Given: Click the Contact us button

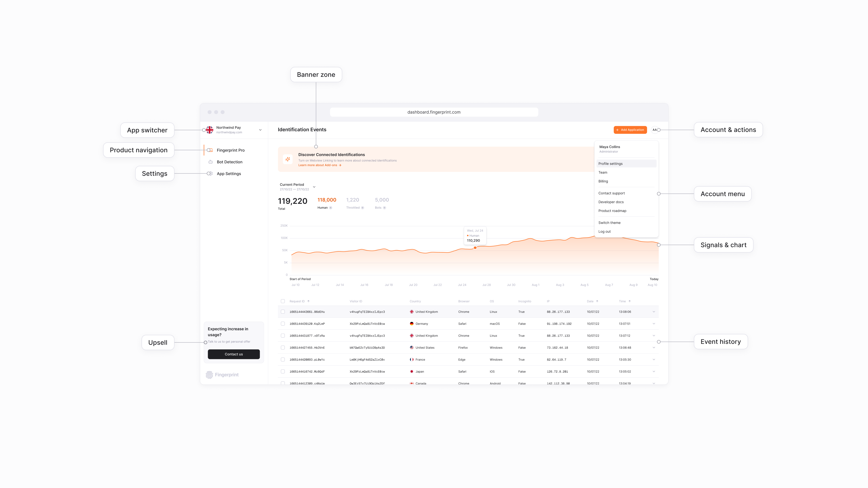Looking at the screenshot, I should pyautogui.click(x=234, y=354).
